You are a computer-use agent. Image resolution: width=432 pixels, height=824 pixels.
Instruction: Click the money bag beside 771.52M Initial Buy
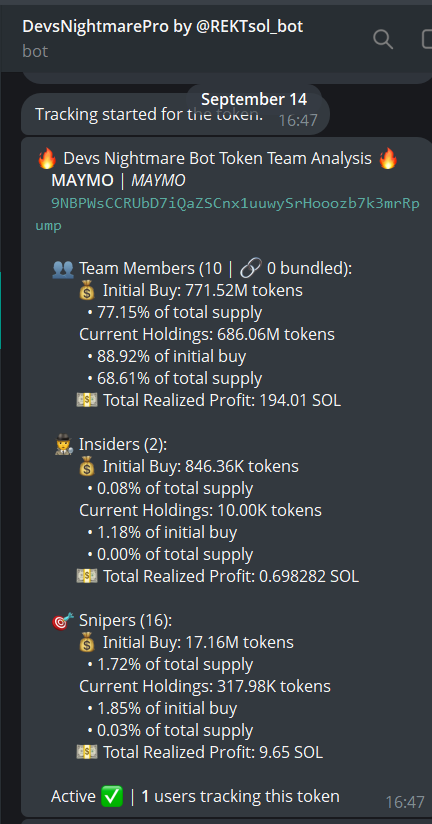[87, 291]
